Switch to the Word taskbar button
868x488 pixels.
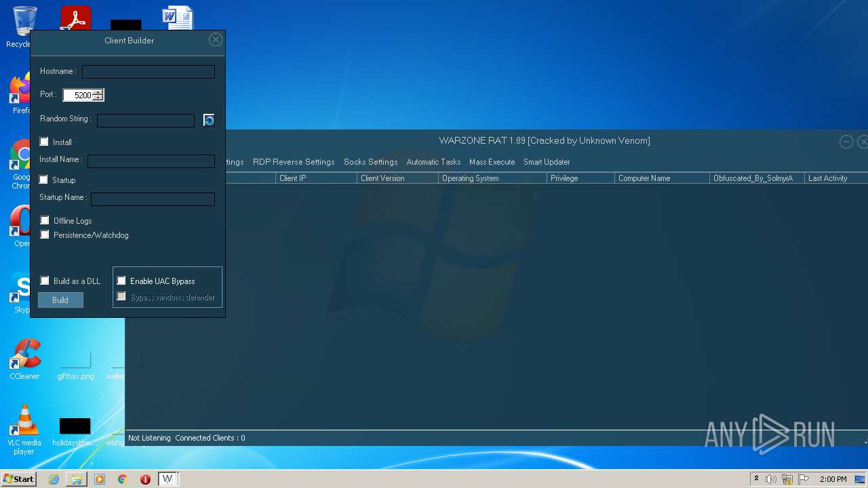click(167, 479)
